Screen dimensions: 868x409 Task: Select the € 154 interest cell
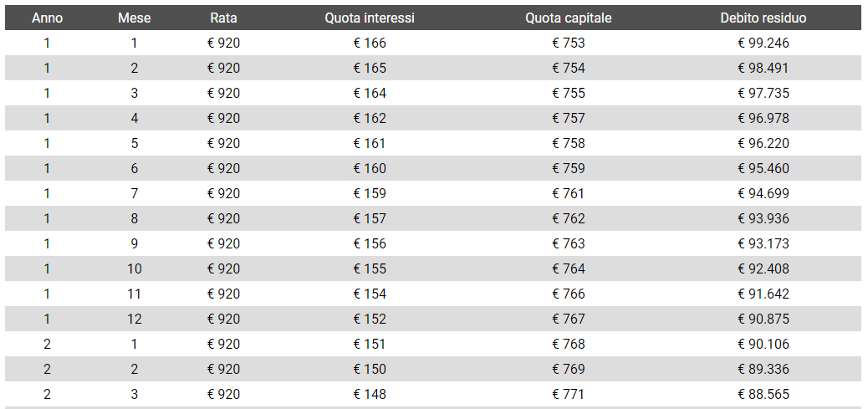370,294
